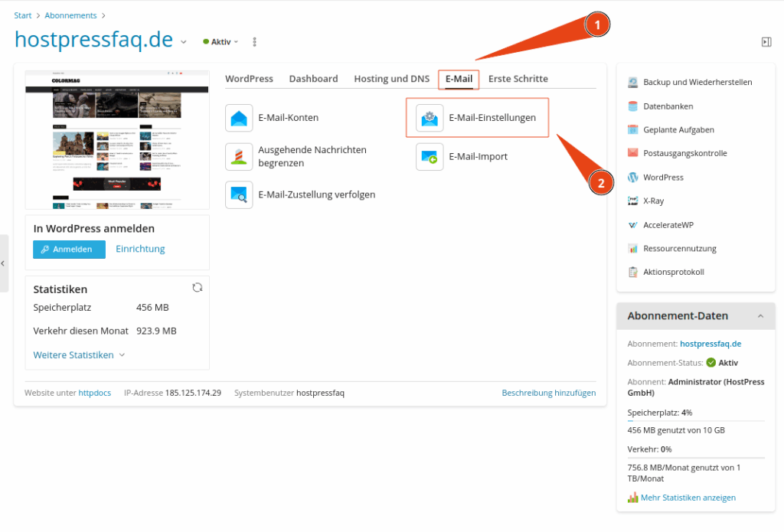Open Aktionsprotokoll label
Image resolution: width=784 pixels, height=532 pixels.
[674, 272]
